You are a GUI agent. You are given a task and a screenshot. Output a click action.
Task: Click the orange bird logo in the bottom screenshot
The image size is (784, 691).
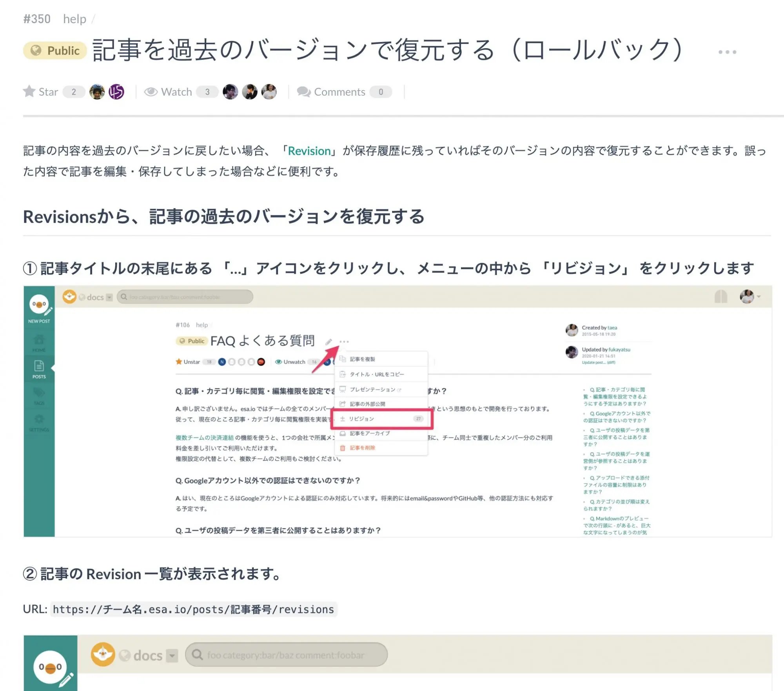(x=103, y=655)
